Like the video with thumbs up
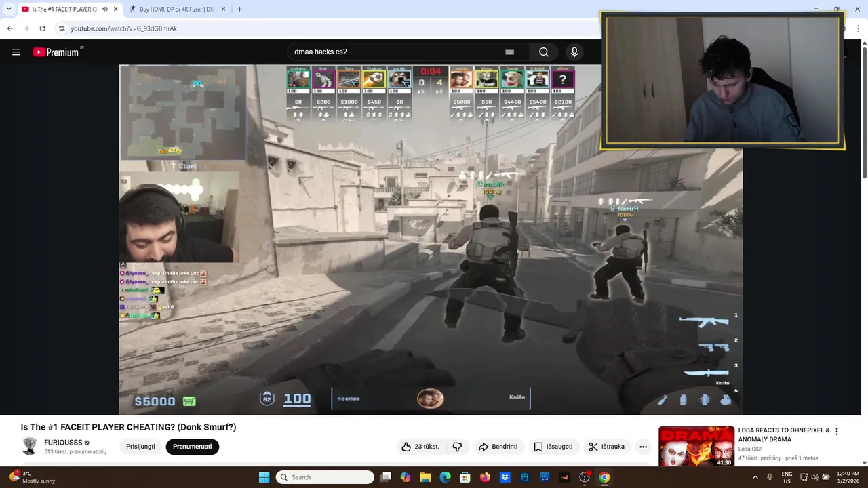Image resolution: width=868 pixels, height=488 pixels. tap(421, 447)
